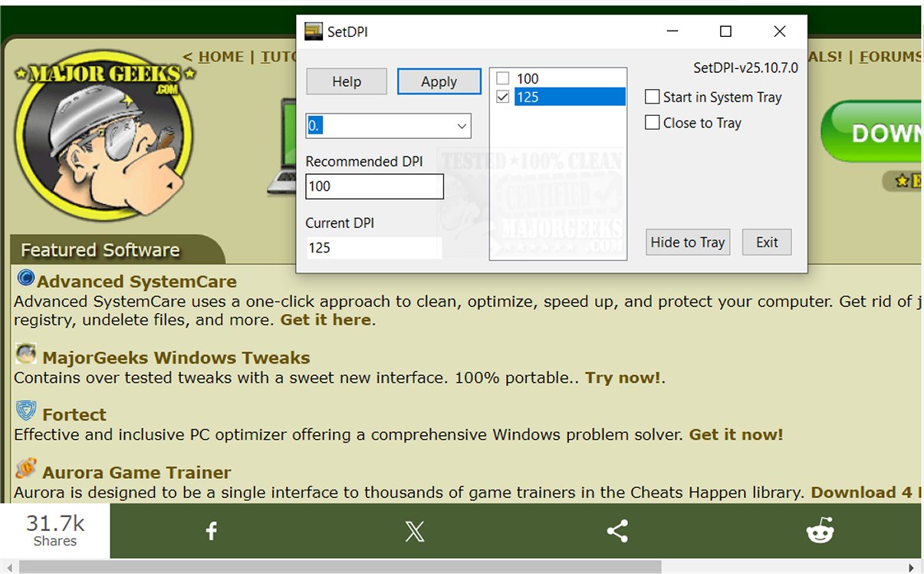The height and width of the screenshot is (574, 924).
Task: Open the HOME menu link
Action: 221,57
